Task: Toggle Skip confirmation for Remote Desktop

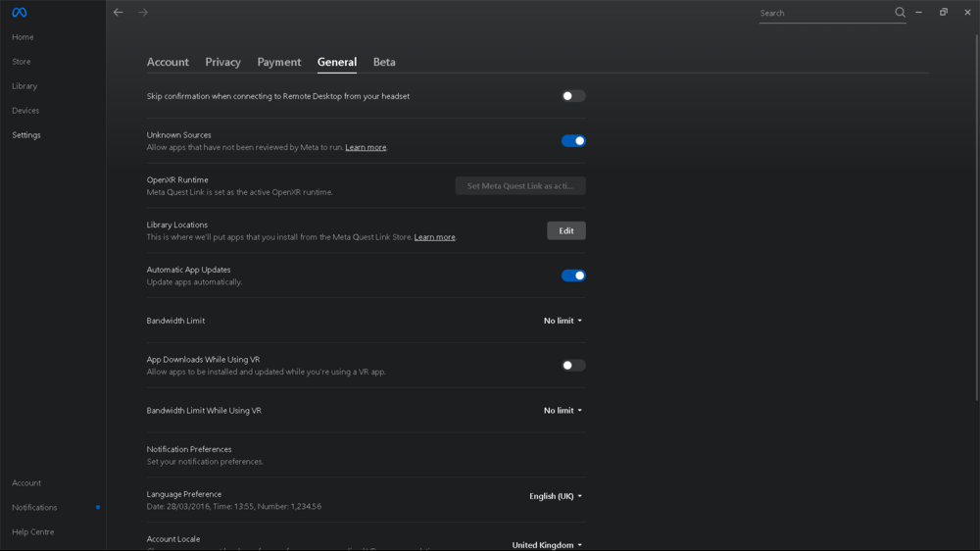Action: click(x=573, y=96)
